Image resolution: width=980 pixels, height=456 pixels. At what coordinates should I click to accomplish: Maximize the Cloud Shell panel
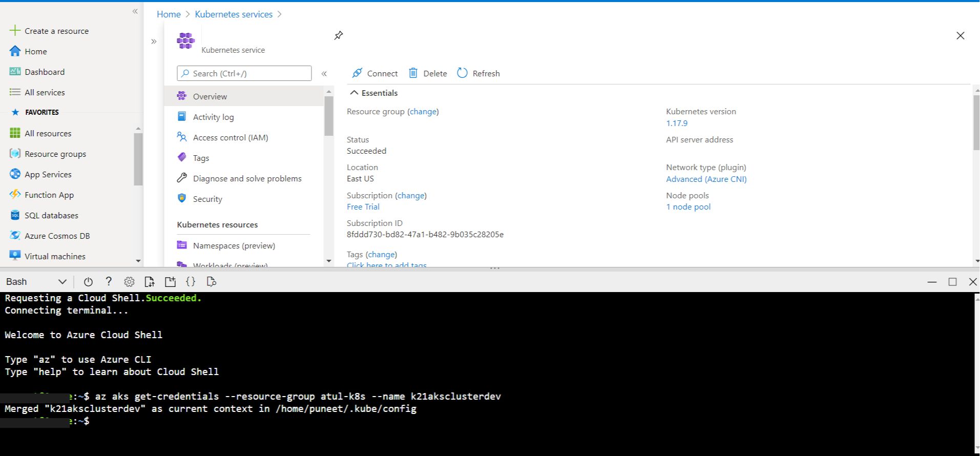click(952, 282)
